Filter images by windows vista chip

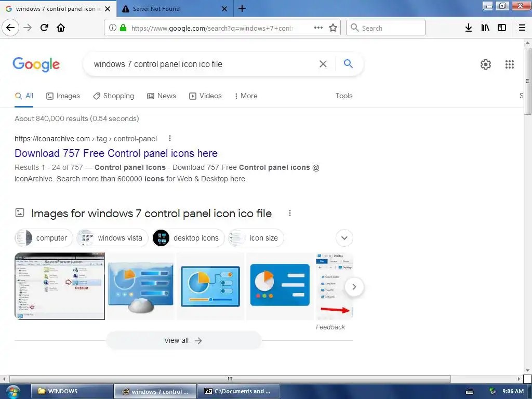tap(112, 238)
